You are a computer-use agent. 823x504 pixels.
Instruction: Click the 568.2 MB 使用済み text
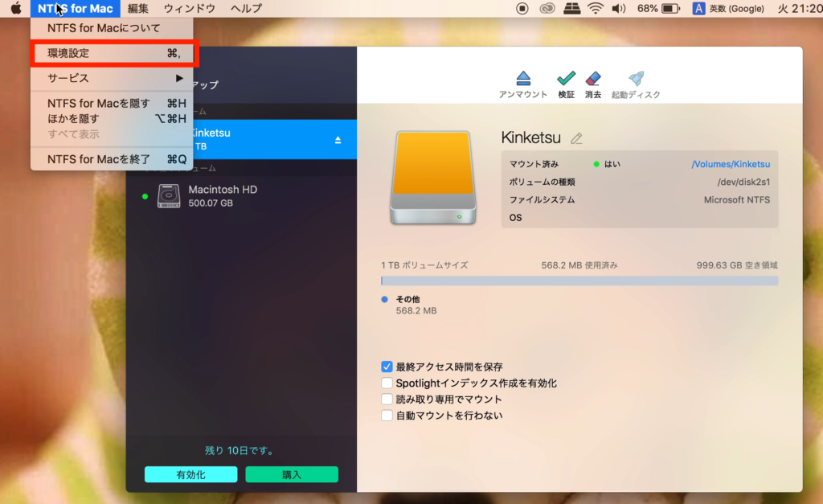pos(579,265)
